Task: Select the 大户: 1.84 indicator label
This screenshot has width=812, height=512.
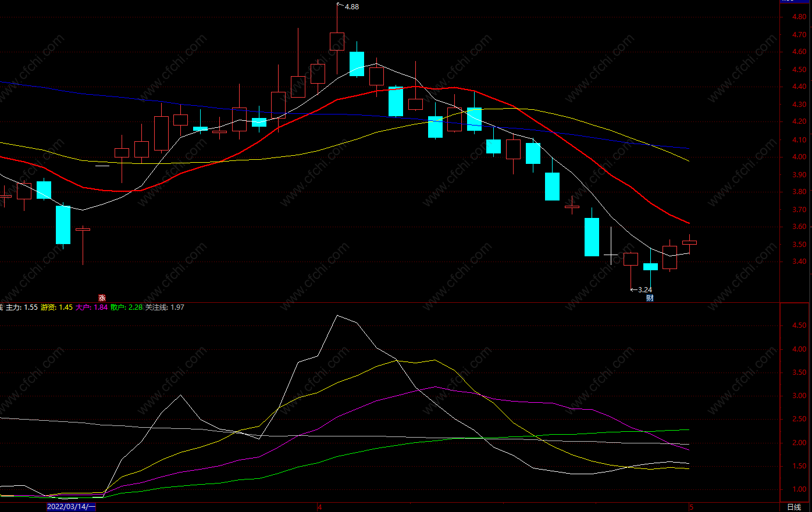Action: tap(91, 307)
